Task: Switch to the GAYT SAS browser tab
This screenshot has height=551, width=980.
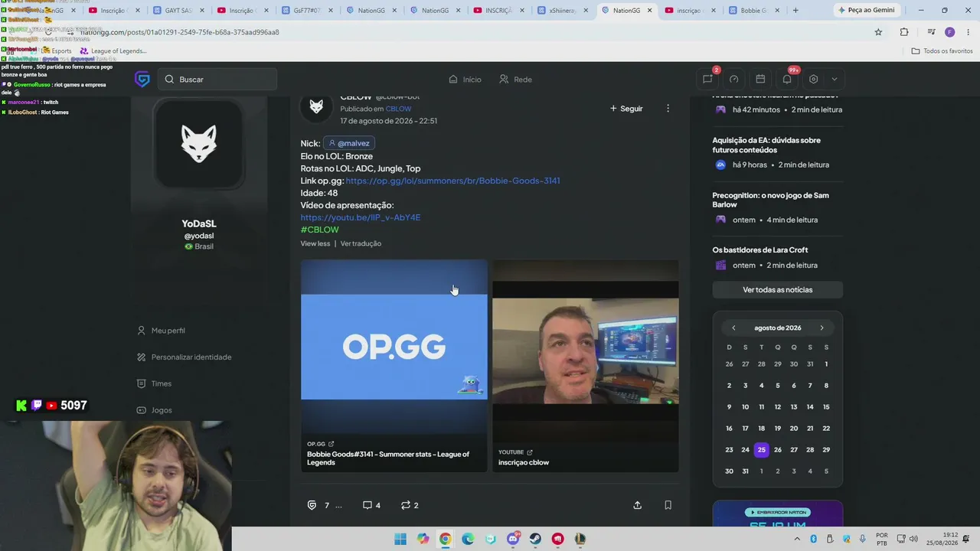Action: click(x=178, y=10)
